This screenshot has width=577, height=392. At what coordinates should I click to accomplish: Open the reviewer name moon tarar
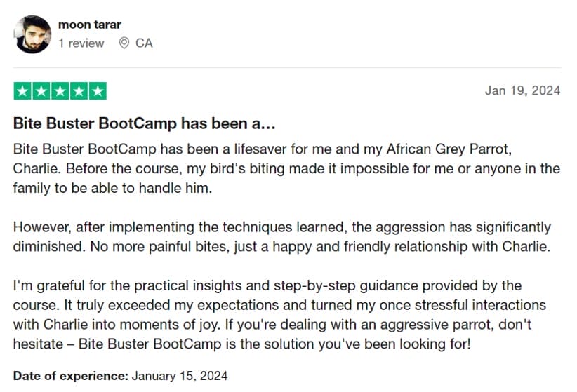point(90,25)
